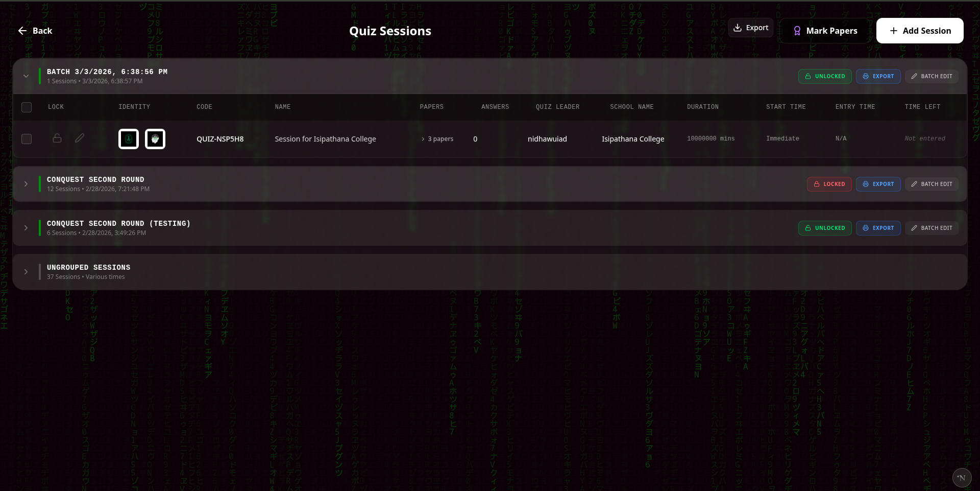Expand the UNGROUPED SESSIONS group
This screenshot has width=980, height=491.
[x=26, y=272]
